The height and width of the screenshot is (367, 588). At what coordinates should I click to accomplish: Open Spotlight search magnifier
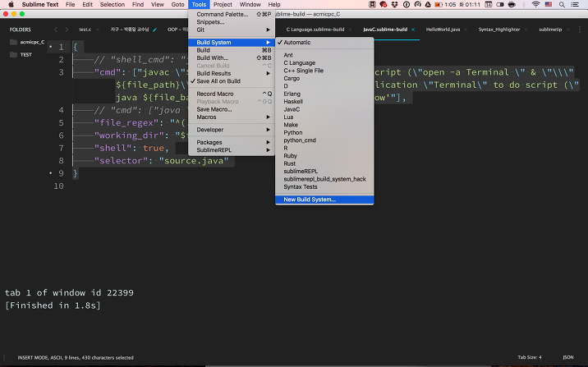point(562,4)
